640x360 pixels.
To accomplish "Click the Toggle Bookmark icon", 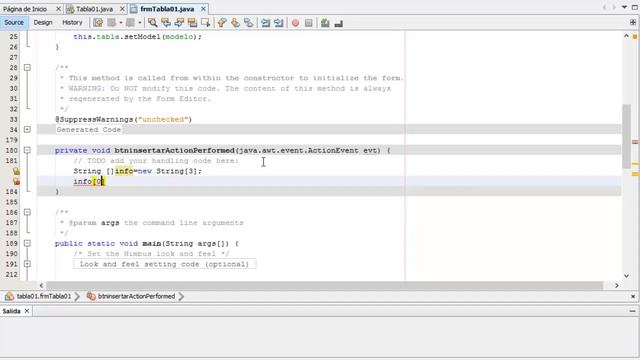I will pos(249,23).
